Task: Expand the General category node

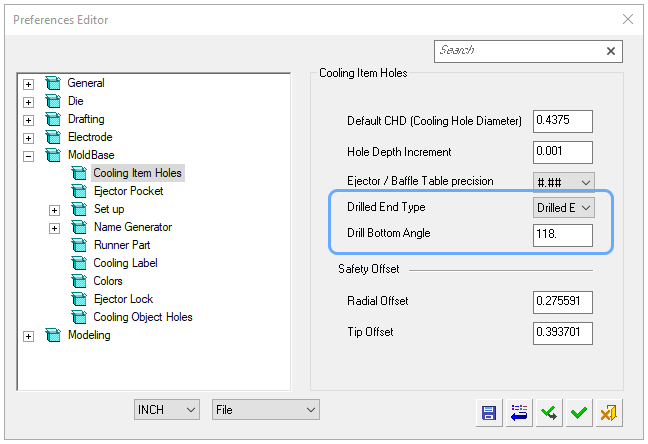Action: click(x=28, y=84)
